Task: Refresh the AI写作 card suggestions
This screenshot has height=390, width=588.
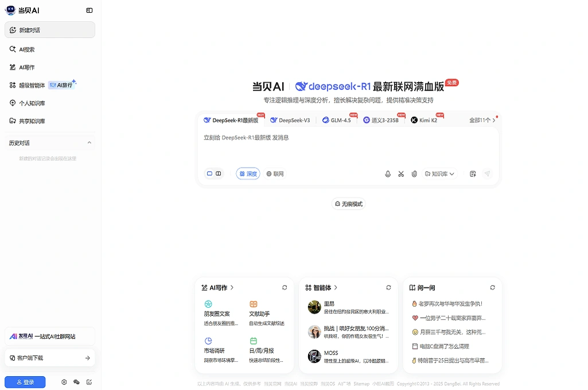Action: [x=285, y=288]
